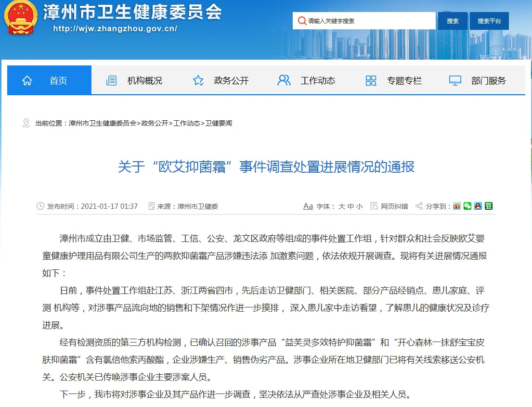The width and height of the screenshot is (532, 407).
Task: Click the 政务公开 star icon
Action: point(198,80)
